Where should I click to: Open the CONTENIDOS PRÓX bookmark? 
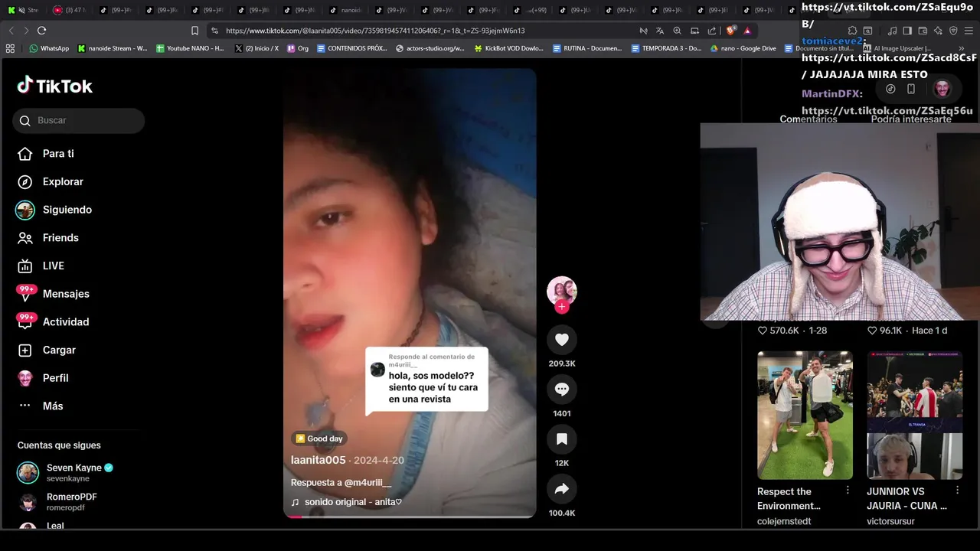[x=352, y=48]
